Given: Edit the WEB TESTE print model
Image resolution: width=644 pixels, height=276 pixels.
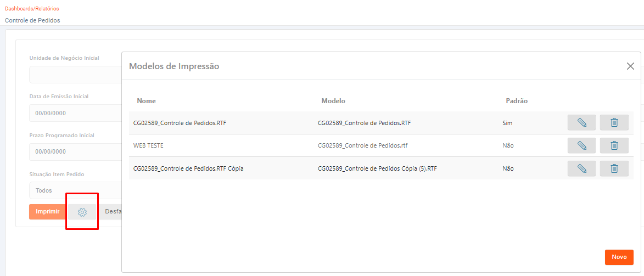Looking at the screenshot, I should pyautogui.click(x=581, y=146).
